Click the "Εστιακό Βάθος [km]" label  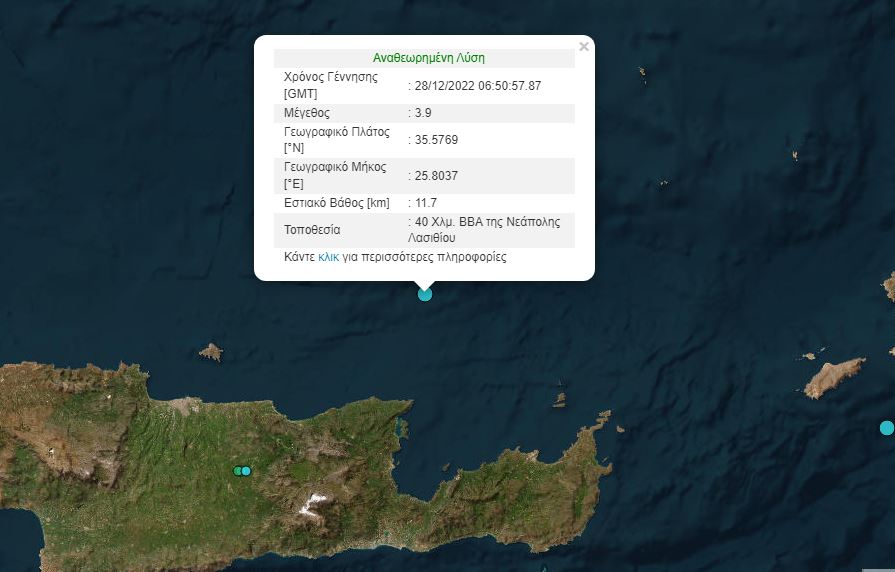[x=337, y=203]
